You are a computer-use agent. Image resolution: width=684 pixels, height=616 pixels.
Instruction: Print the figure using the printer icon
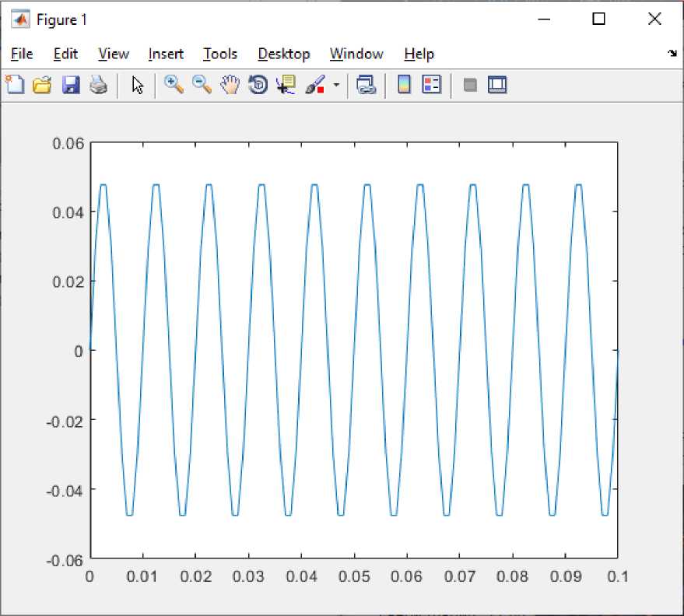click(x=98, y=85)
